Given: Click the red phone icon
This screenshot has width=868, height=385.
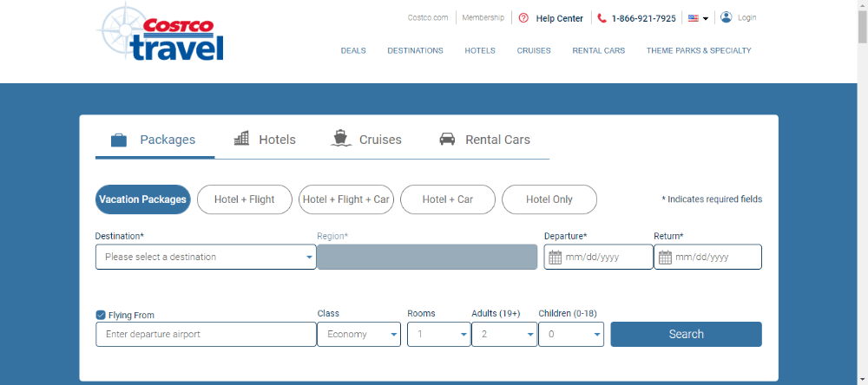Looking at the screenshot, I should tap(602, 18).
